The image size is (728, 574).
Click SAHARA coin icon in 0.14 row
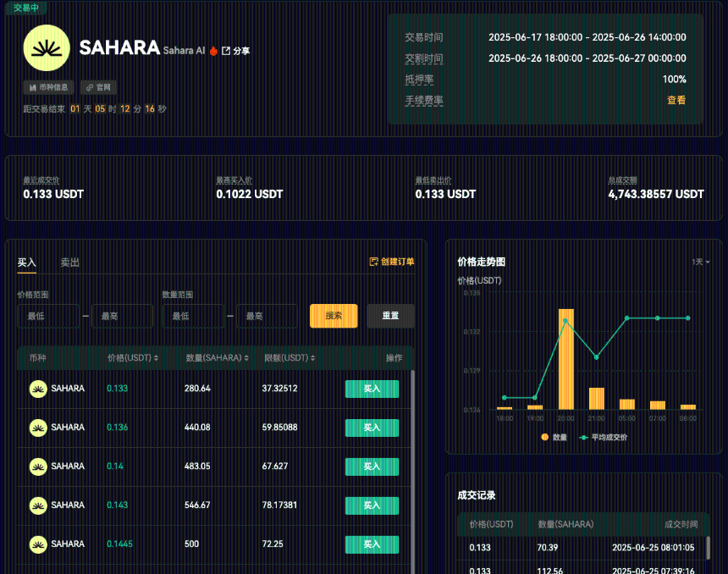point(38,466)
